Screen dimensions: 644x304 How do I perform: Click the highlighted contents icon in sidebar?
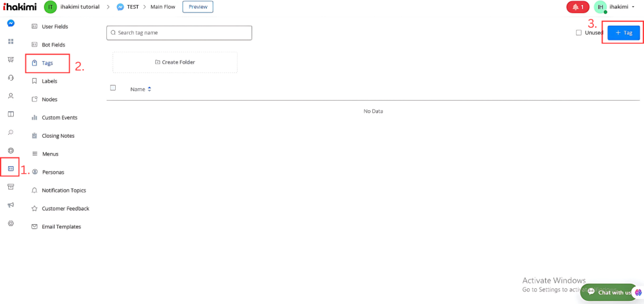click(11, 169)
